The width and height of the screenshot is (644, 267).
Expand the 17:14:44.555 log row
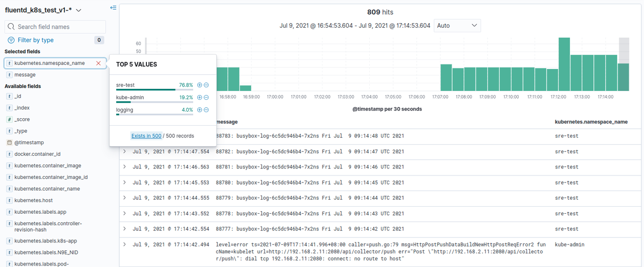[124, 198]
